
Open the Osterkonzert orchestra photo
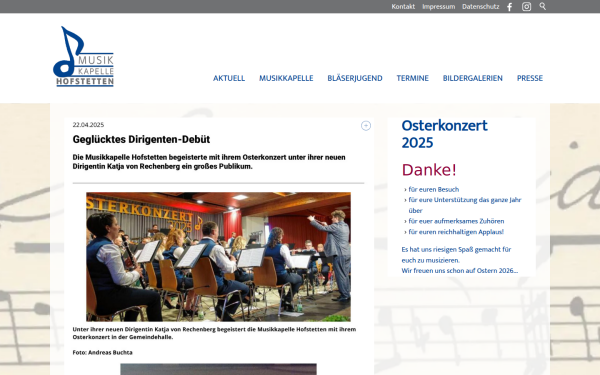point(218,256)
